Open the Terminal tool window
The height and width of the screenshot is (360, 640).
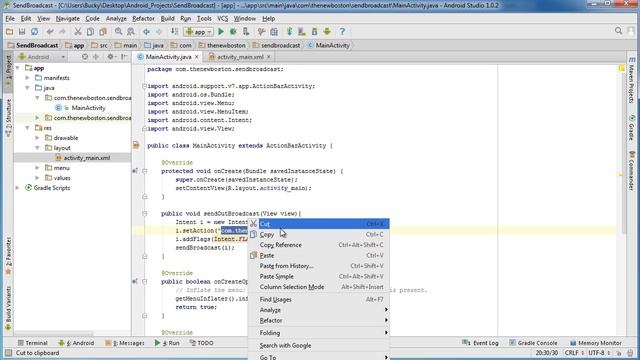point(33,343)
